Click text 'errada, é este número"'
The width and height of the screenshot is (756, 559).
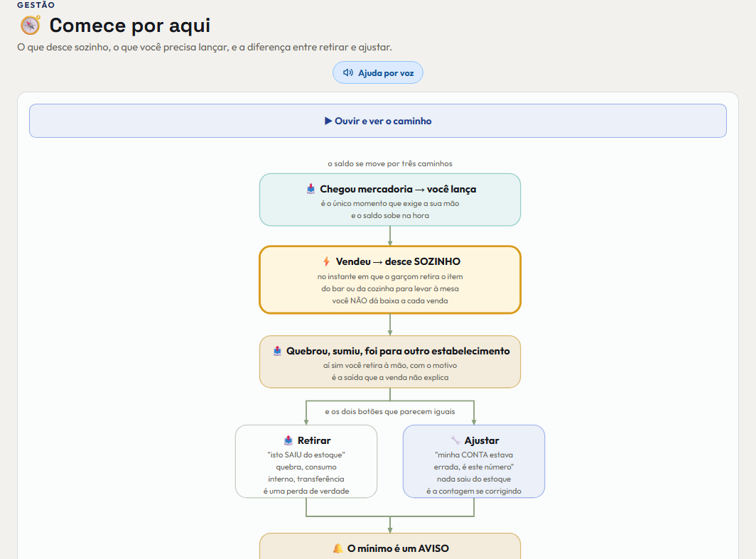coord(474,467)
